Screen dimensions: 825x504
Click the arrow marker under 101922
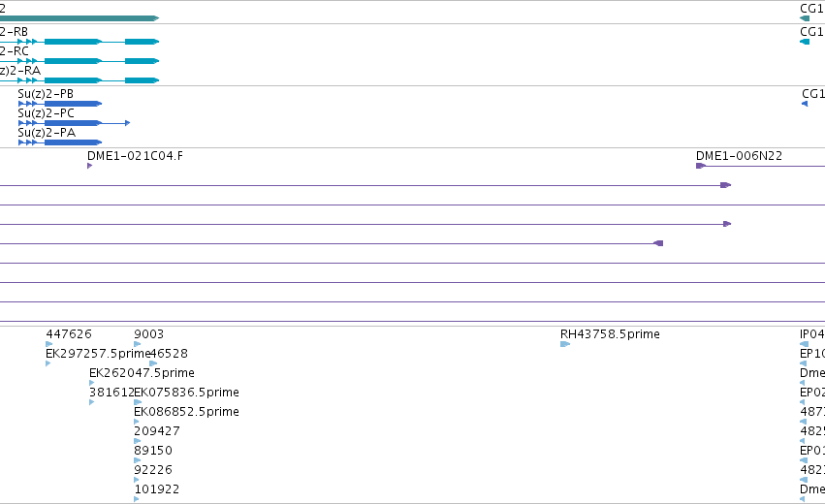point(137,499)
